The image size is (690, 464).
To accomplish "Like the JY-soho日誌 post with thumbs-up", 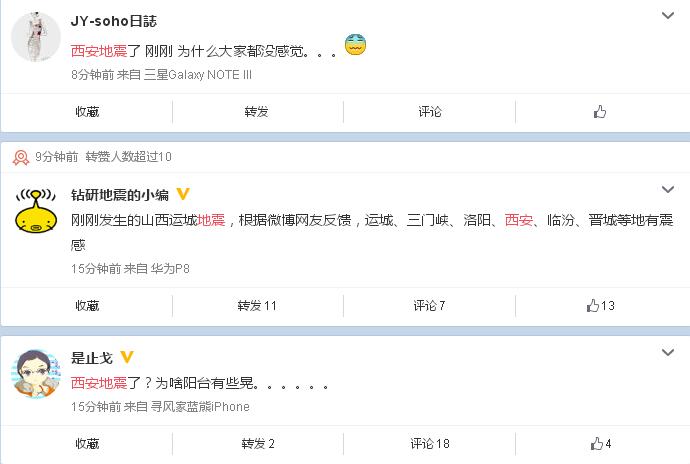I will tap(600, 112).
